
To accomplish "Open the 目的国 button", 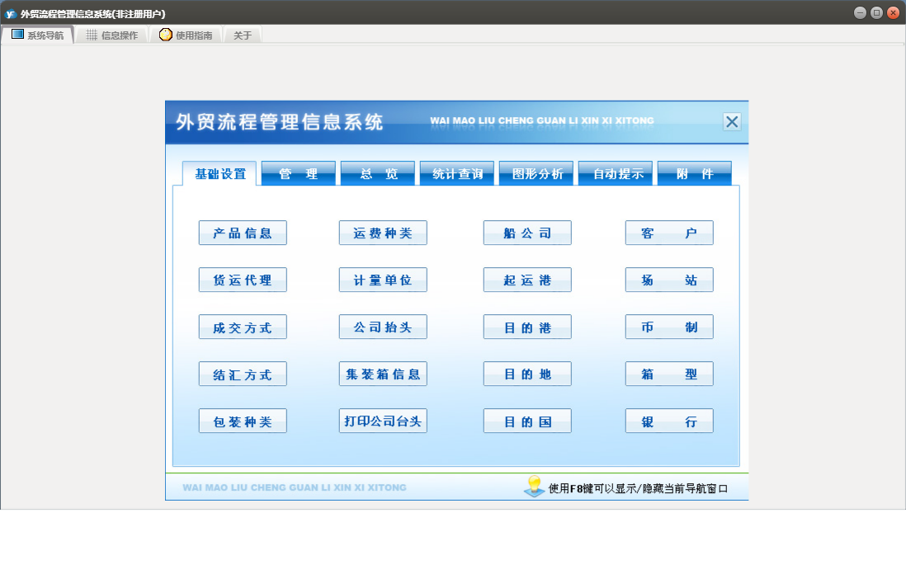I will [x=527, y=421].
